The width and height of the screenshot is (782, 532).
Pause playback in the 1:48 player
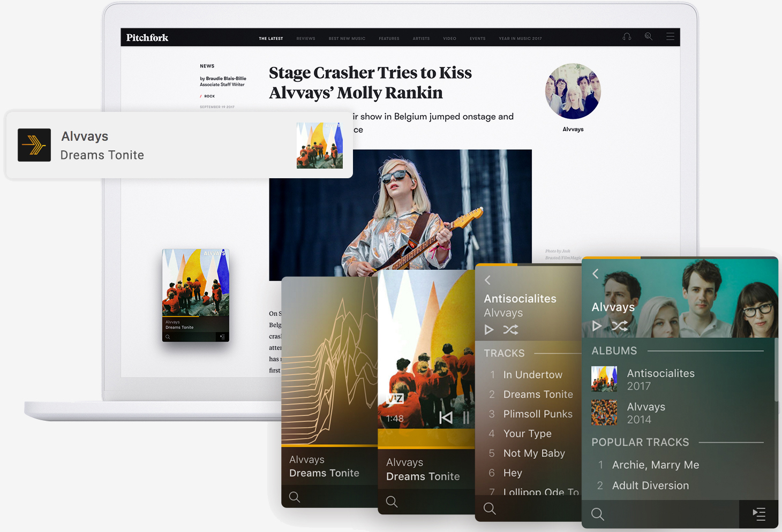(x=466, y=417)
